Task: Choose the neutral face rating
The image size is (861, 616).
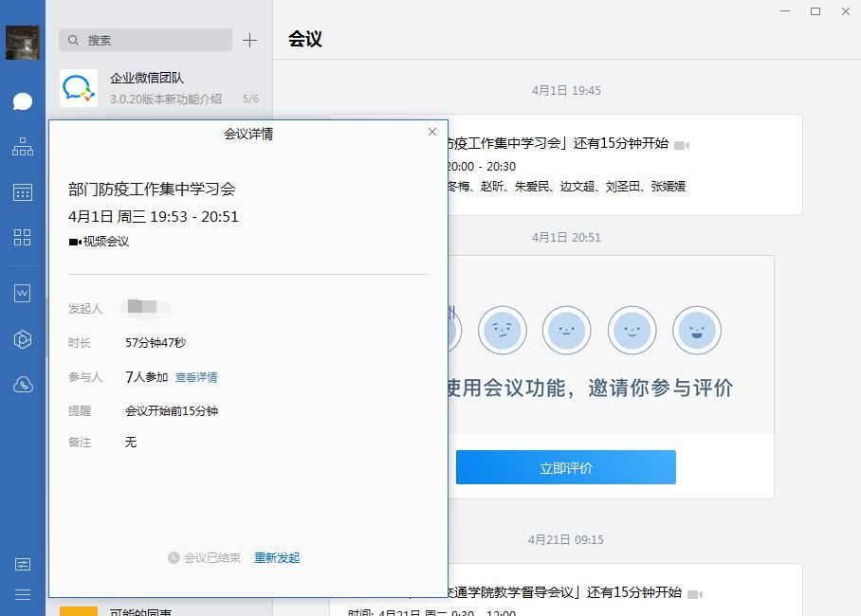Action: [567, 330]
